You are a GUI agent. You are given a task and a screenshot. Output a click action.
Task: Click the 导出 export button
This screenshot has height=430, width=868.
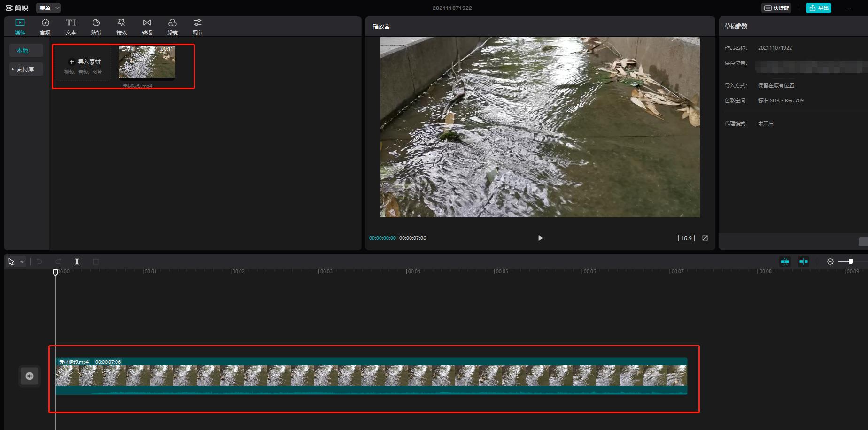click(x=819, y=8)
